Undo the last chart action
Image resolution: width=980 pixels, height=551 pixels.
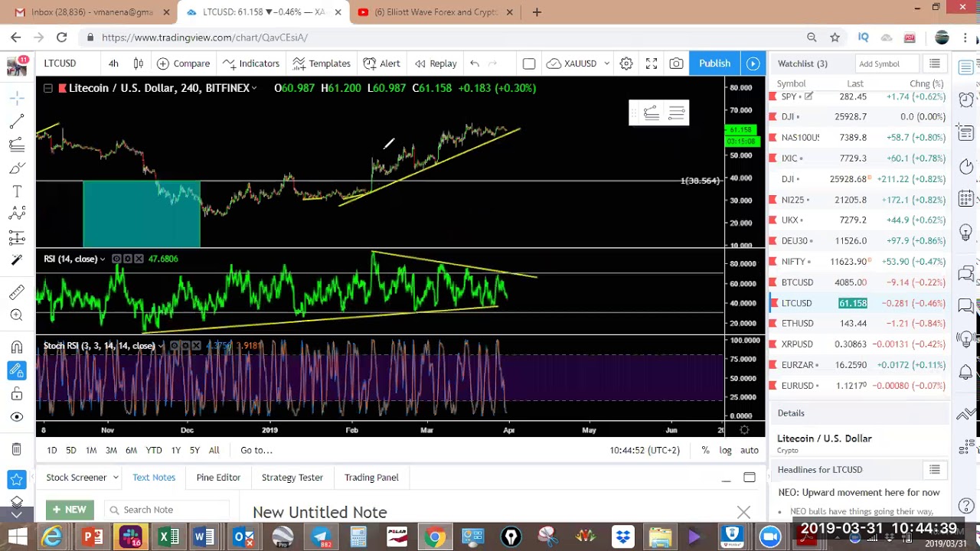[475, 64]
